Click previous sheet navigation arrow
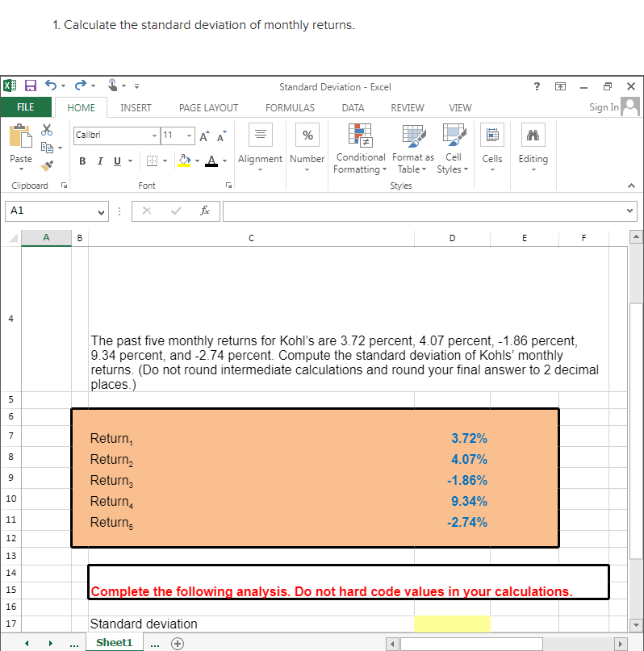Screen dimensions: 644x651 [27, 644]
